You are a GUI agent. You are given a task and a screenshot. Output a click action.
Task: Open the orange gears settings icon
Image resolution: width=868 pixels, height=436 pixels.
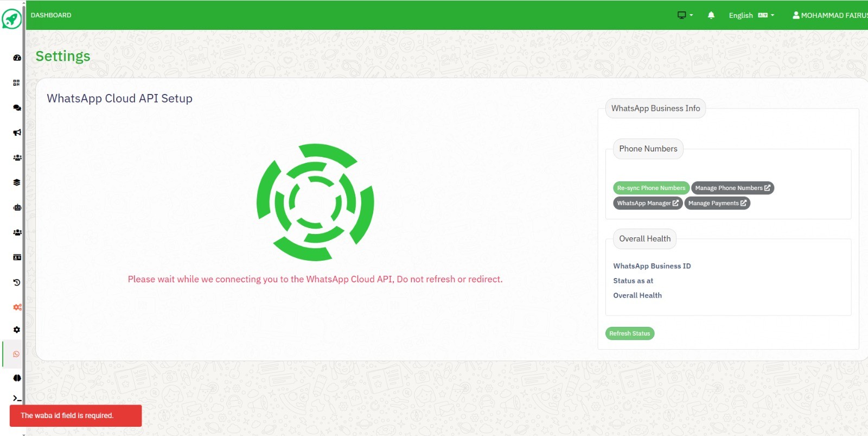pos(17,307)
